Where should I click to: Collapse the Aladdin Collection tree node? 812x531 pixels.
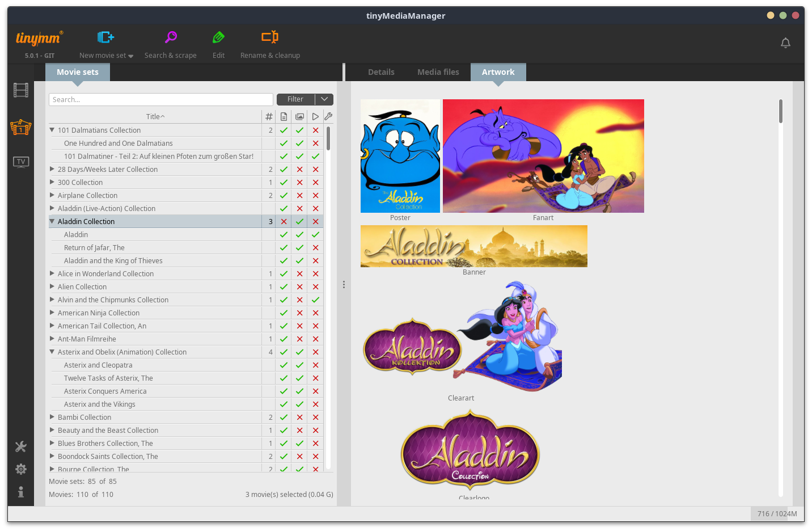click(x=52, y=221)
